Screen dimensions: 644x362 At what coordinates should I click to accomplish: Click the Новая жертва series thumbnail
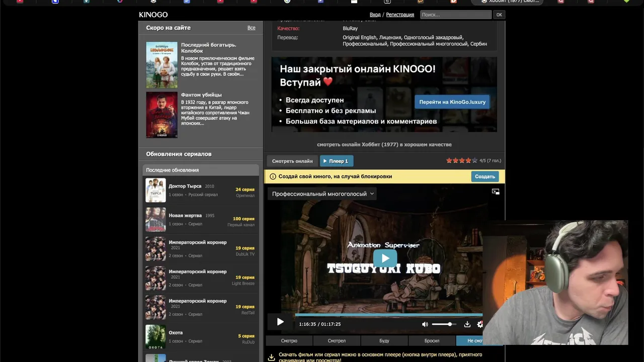point(155,219)
